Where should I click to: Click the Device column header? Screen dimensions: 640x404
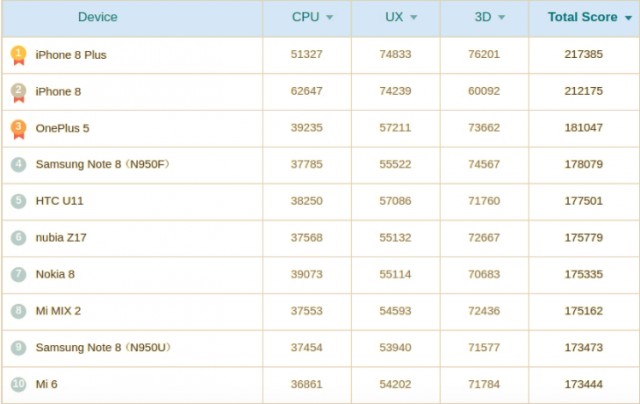pyautogui.click(x=98, y=17)
